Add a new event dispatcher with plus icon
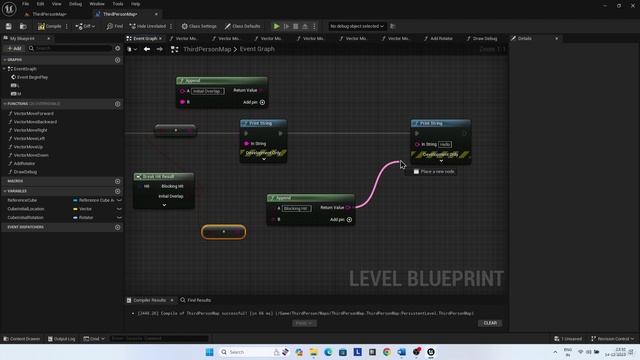This screenshot has width=640, height=360. (x=118, y=227)
